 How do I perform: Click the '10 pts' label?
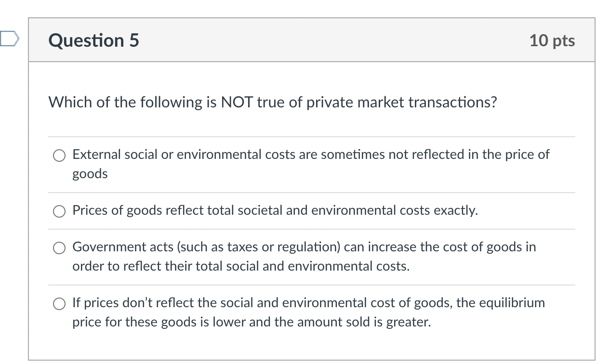pyautogui.click(x=553, y=40)
